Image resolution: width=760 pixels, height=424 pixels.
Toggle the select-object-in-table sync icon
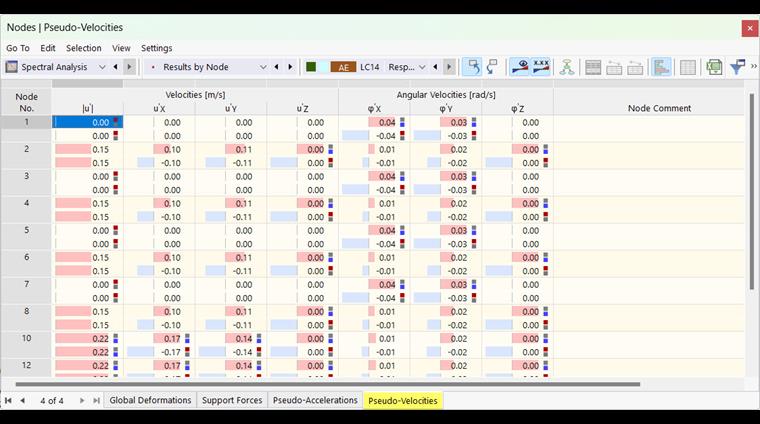pos(472,67)
